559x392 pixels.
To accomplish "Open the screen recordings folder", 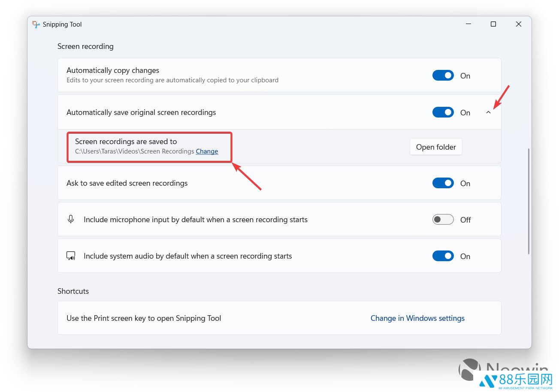I will click(x=436, y=147).
